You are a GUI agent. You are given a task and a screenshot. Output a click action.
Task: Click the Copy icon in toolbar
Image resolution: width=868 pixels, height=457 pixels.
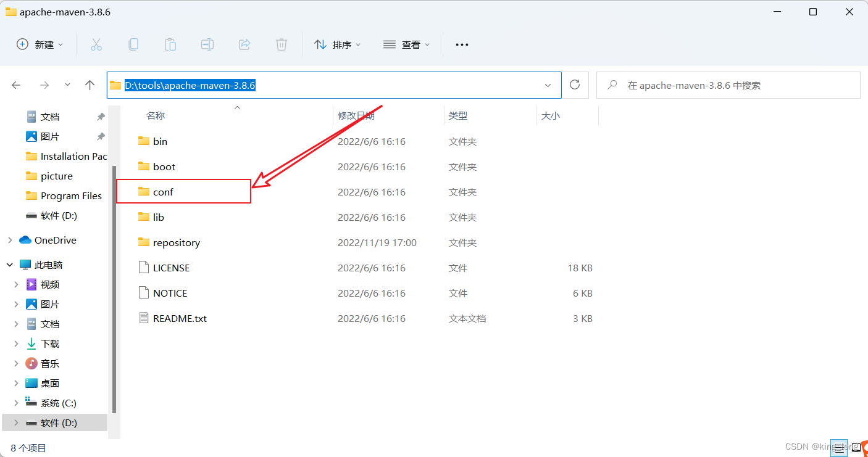(x=133, y=44)
